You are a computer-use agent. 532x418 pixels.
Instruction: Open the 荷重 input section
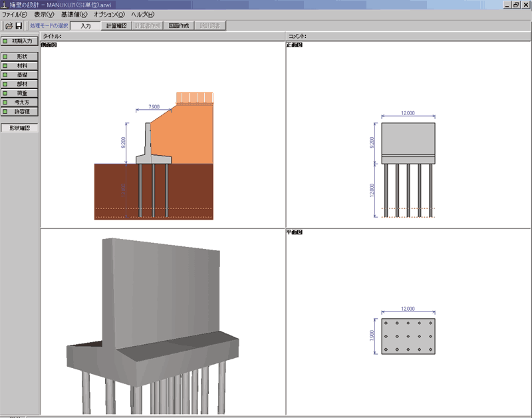pyautogui.click(x=19, y=94)
